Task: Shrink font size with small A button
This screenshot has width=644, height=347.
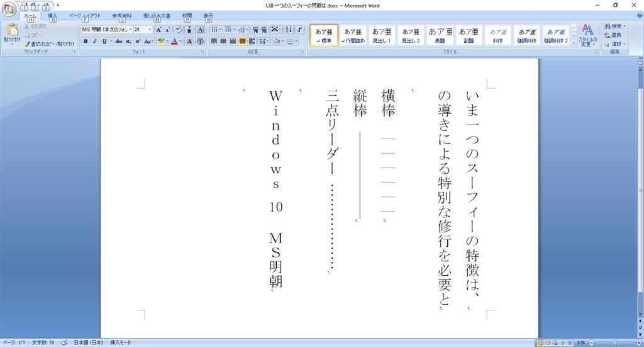Action: 167,30
